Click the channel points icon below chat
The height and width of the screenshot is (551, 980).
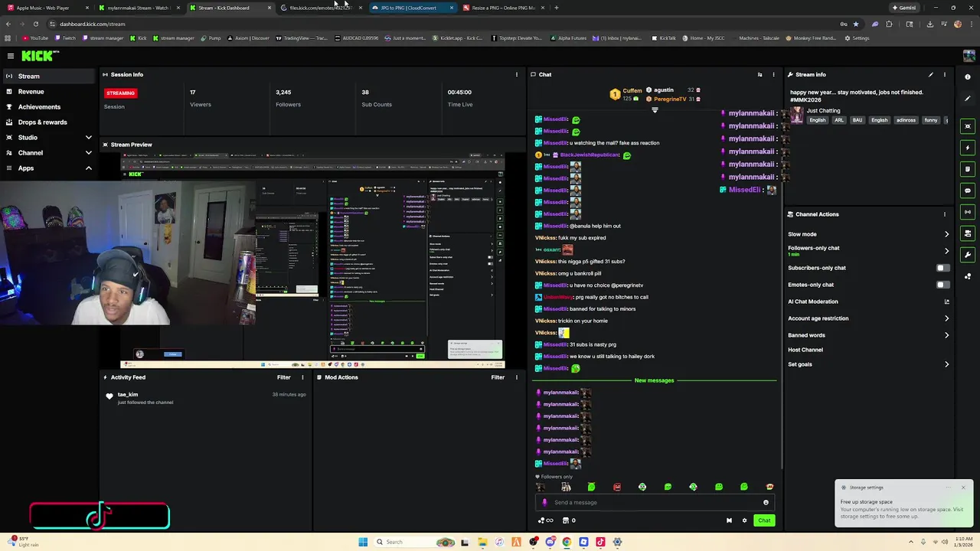click(x=545, y=520)
